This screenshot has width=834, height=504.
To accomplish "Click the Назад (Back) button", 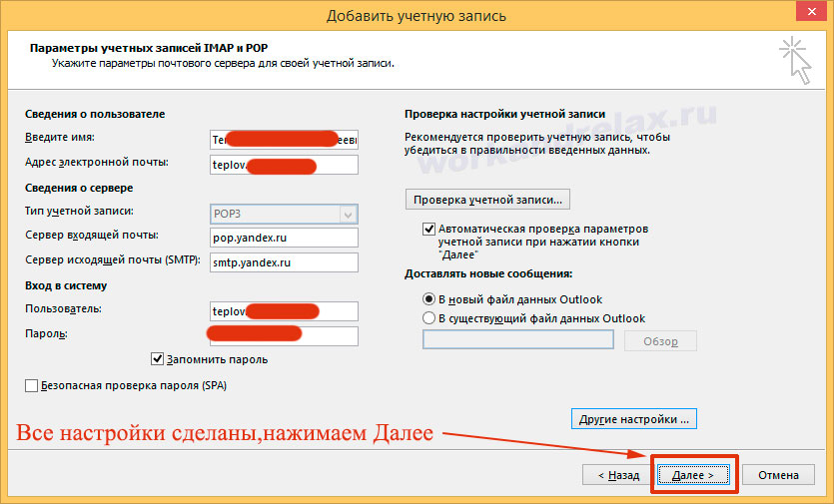I will (x=618, y=476).
